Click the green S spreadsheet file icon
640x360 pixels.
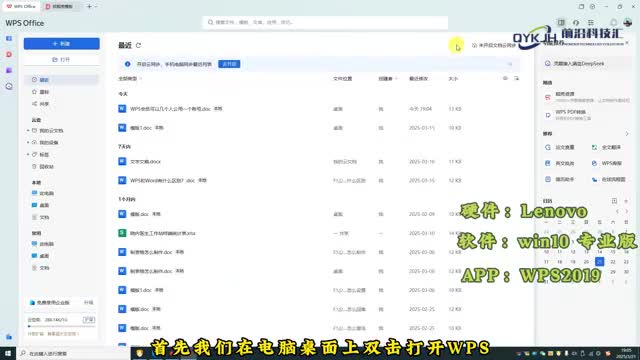[x=122, y=233]
